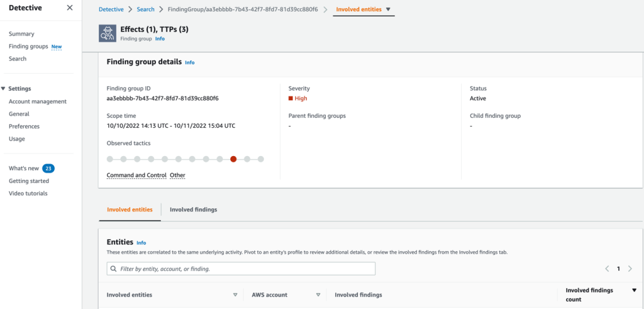Click the finding group ID value
644x309 pixels.
click(x=163, y=98)
